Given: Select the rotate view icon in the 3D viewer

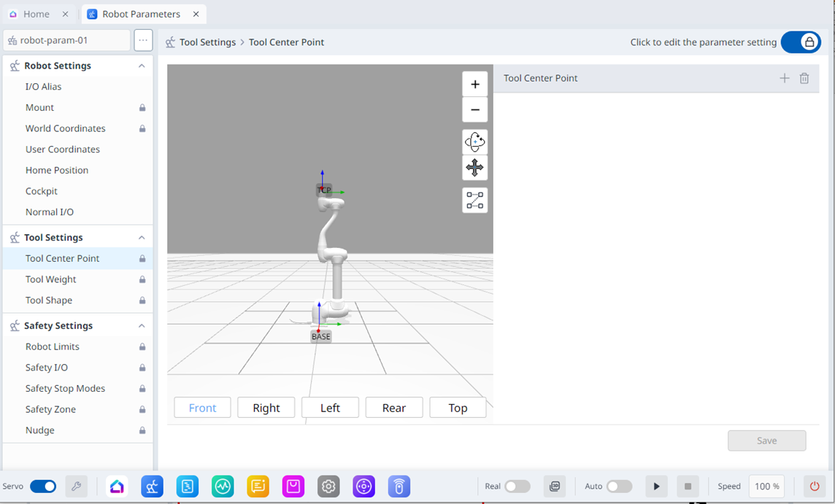Looking at the screenshot, I should click(x=474, y=141).
